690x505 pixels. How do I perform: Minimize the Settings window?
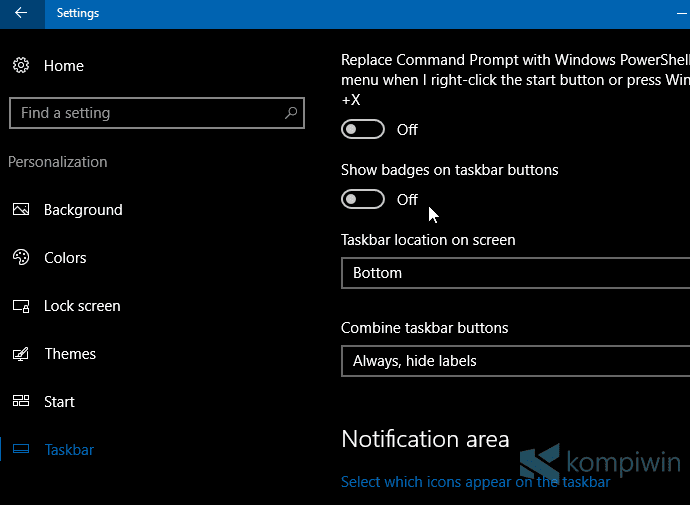click(682, 14)
